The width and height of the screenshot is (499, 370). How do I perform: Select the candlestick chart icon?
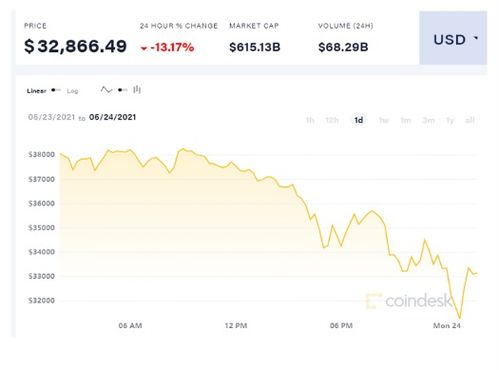(x=137, y=90)
